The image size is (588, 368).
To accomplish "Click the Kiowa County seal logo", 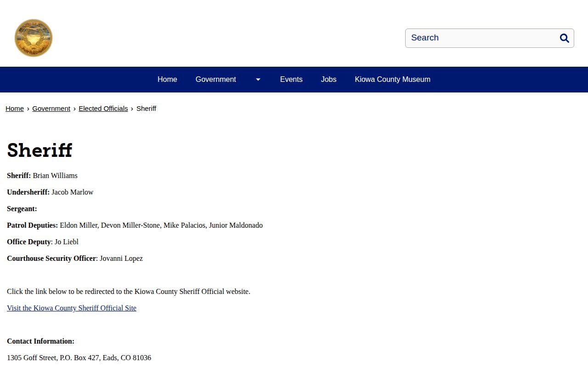I will coord(34,38).
